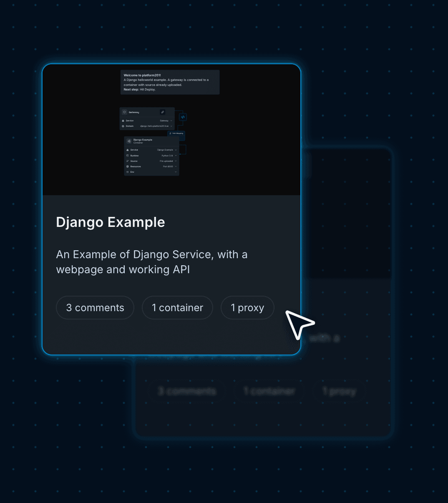
Task: Open the Django Example title
Action: (111, 222)
